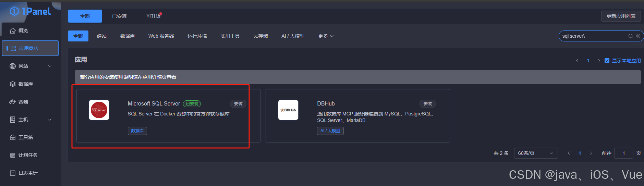Click the stack icon beside sidebar 数据库
The width and height of the screenshot is (644, 186).
pos(13,84)
